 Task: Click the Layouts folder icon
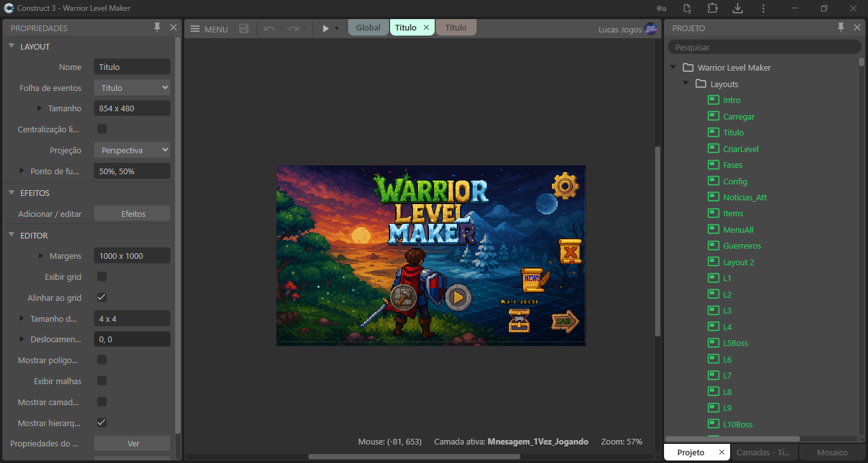tap(701, 84)
